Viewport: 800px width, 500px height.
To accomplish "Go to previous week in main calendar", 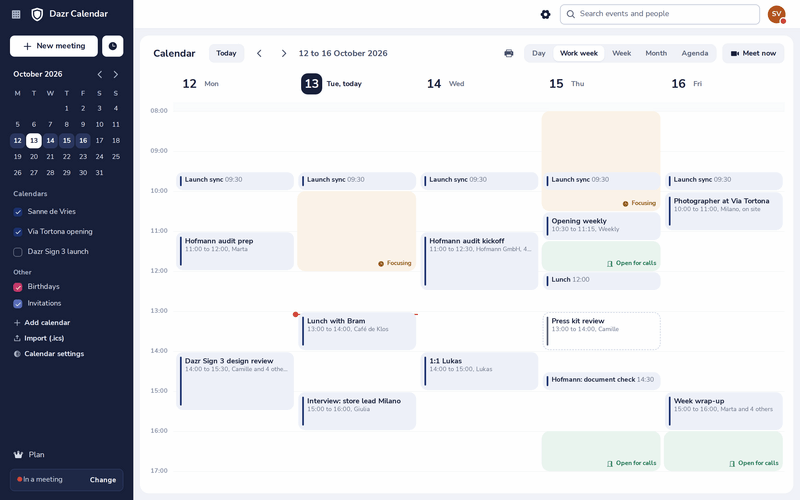I will pos(259,54).
